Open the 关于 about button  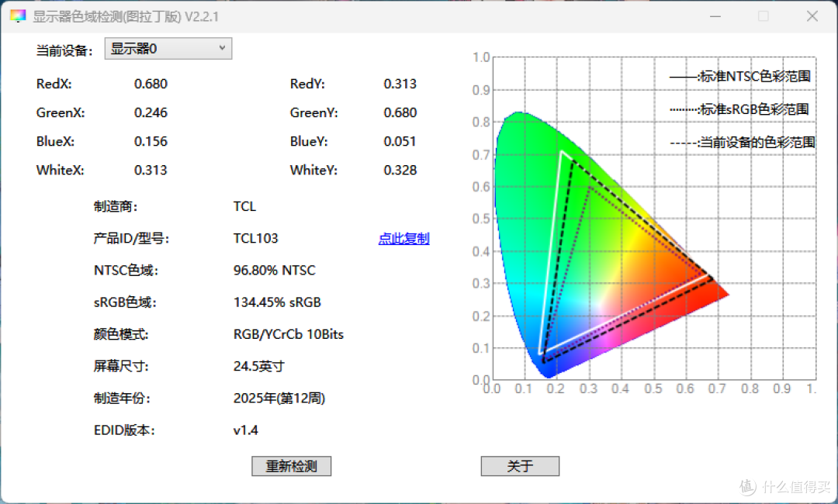coord(520,466)
